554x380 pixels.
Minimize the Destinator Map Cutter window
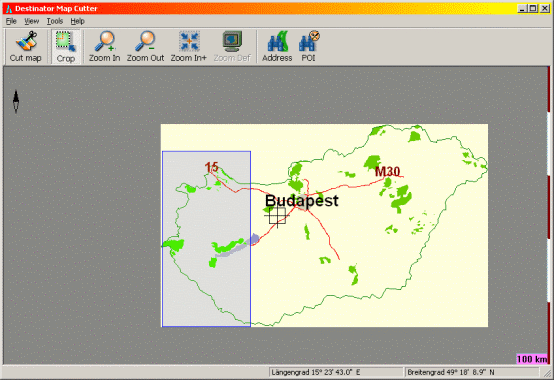click(523, 8)
